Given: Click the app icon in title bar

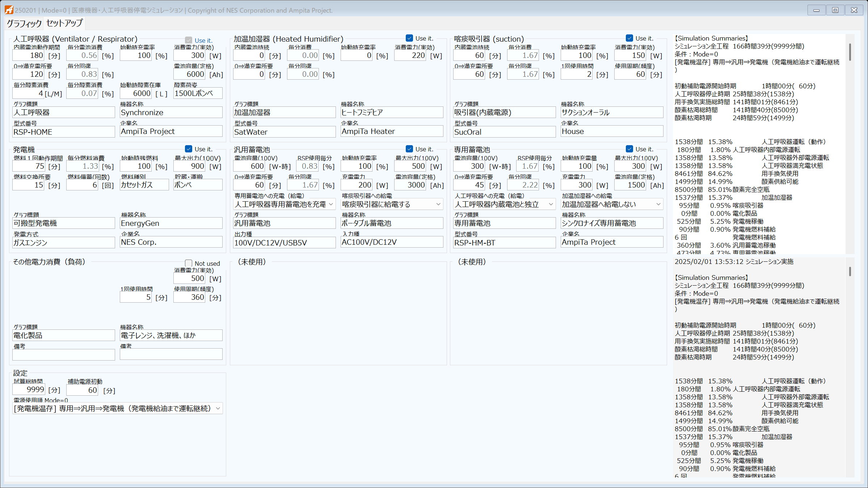Looking at the screenshot, I should coord(9,10).
